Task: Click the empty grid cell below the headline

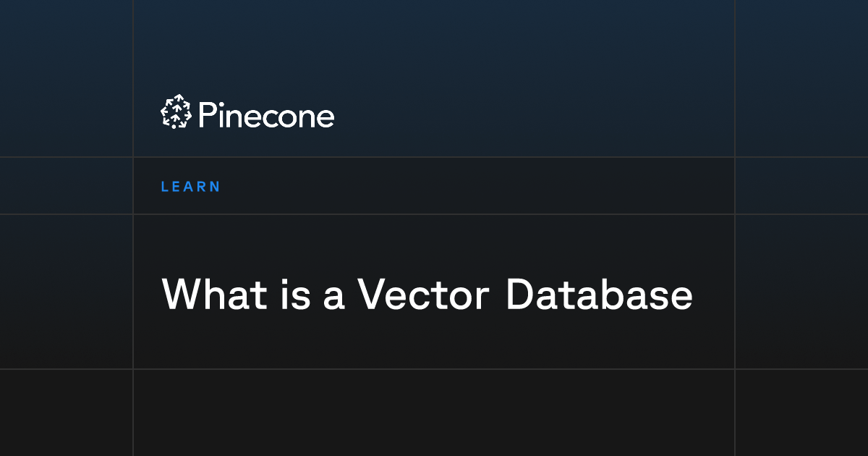Action: 434,413
